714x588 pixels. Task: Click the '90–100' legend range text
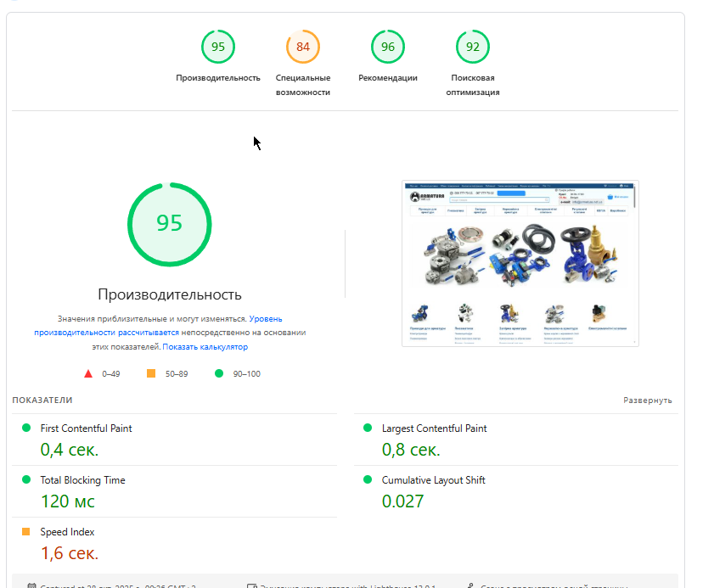pyautogui.click(x=247, y=373)
